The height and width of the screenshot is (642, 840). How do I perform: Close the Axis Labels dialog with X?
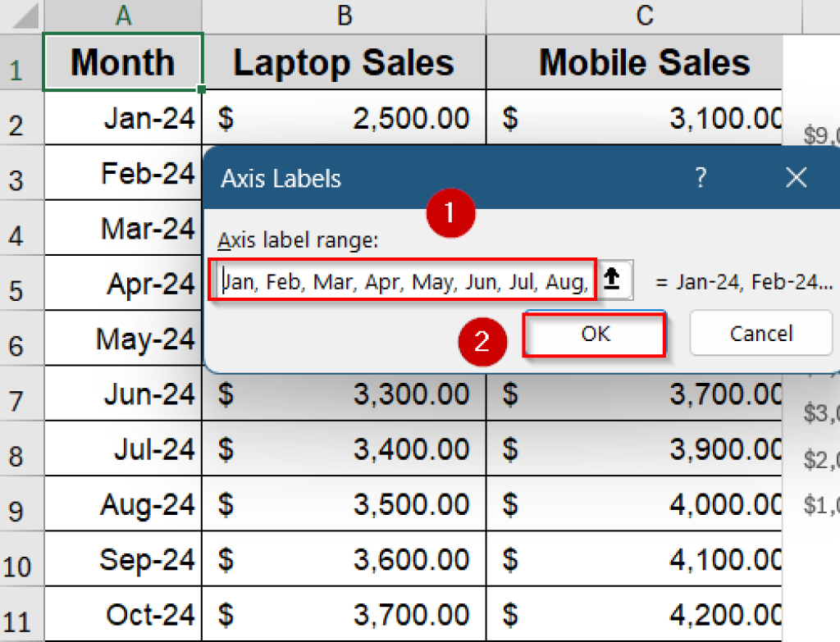pos(796,178)
